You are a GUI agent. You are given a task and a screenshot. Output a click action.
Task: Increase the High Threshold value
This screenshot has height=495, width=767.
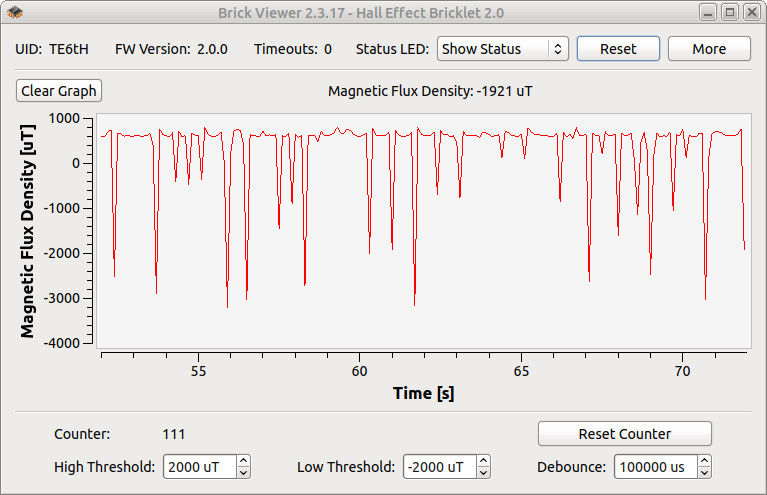coord(244,461)
